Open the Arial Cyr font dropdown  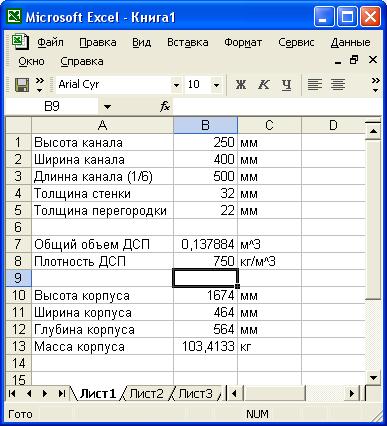pos(176,85)
